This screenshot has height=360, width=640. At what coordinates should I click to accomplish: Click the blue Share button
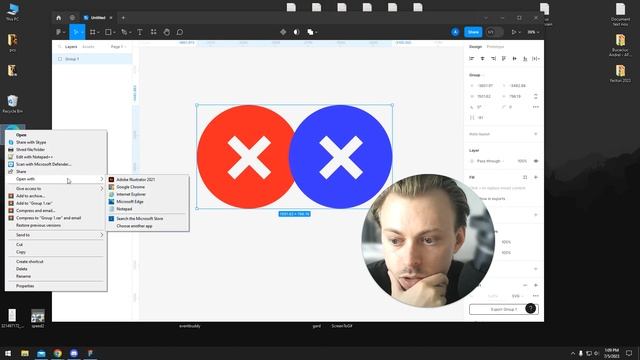coord(473,32)
